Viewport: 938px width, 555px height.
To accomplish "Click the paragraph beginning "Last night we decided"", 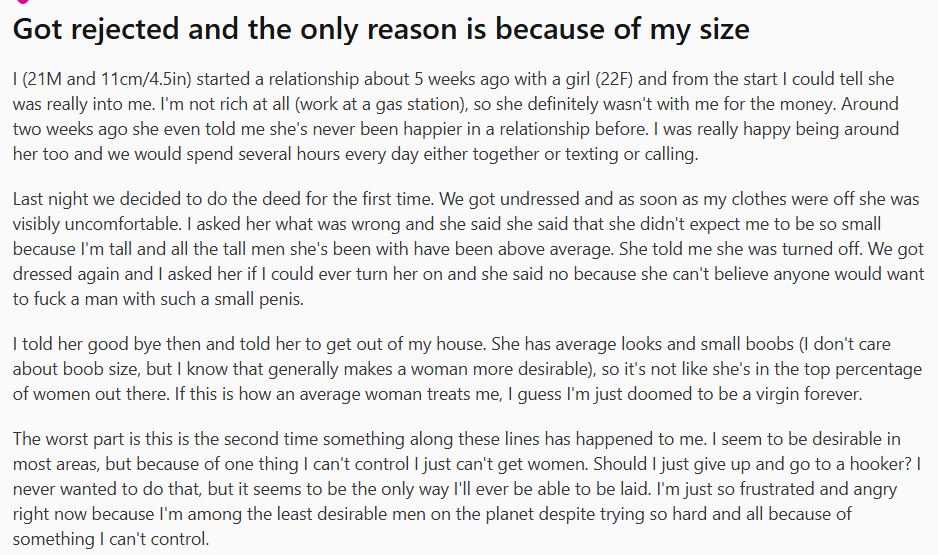I will coord(468,248).
